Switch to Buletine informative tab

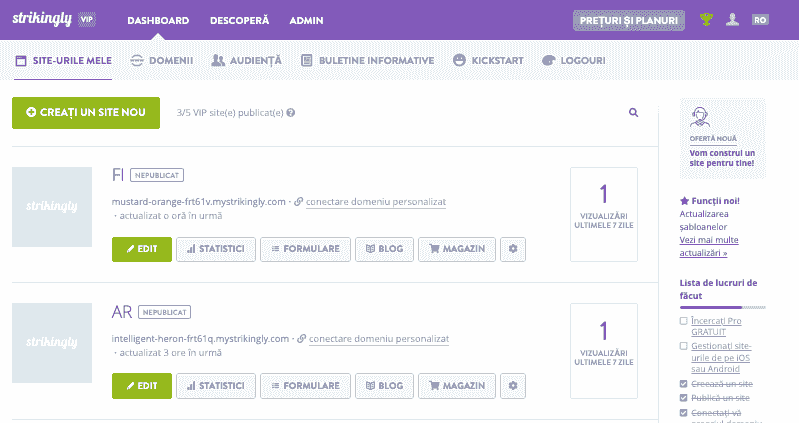click(x=367, y=61)
